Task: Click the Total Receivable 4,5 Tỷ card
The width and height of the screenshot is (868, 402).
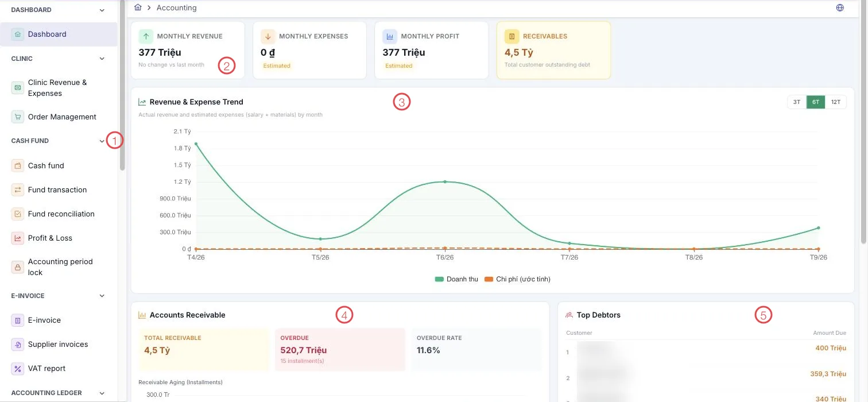Action: (203, 350)
